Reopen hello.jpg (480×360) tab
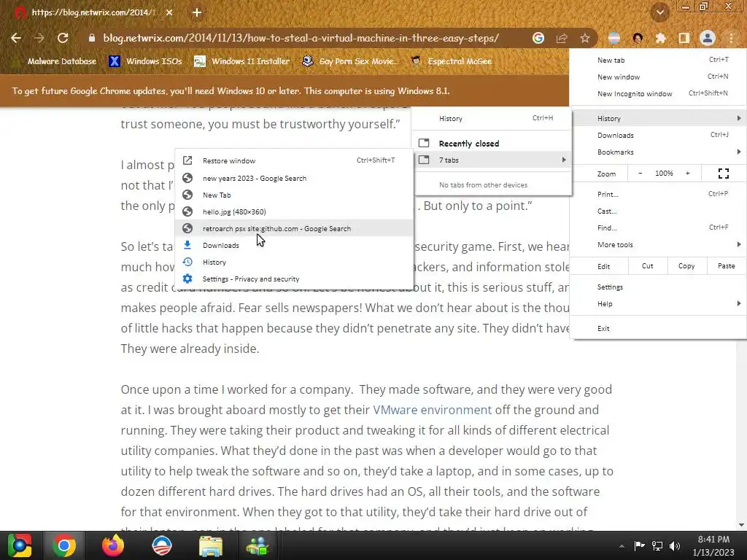 294,211
